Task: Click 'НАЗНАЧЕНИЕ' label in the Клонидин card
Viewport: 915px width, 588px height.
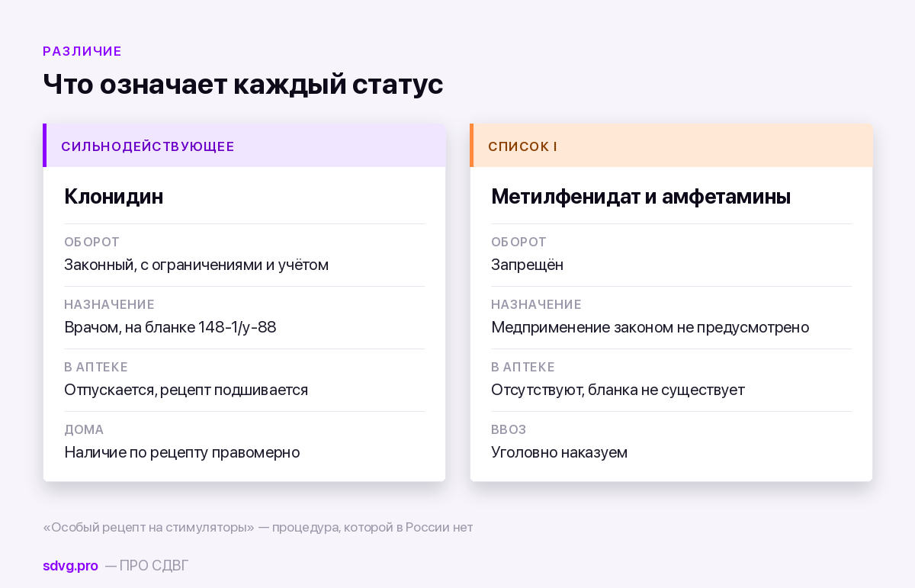Action: pyautogui.click(x=109, y=305)
